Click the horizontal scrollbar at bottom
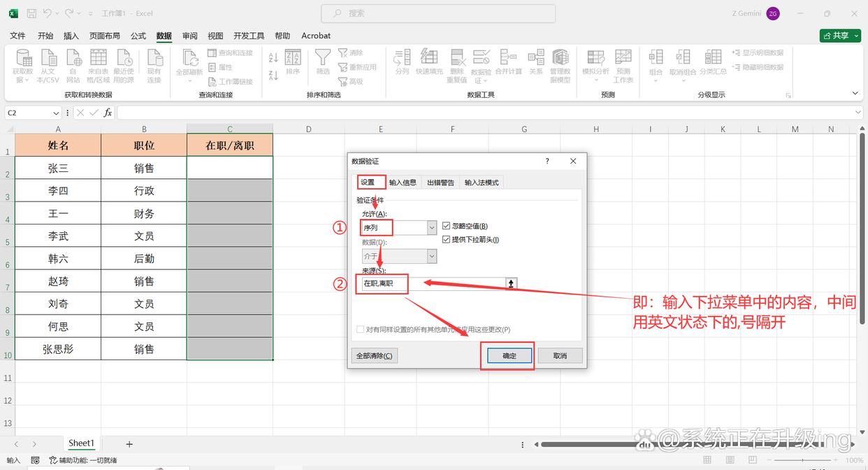This screenshot has width=868, height=470. (x=683, y=444)
